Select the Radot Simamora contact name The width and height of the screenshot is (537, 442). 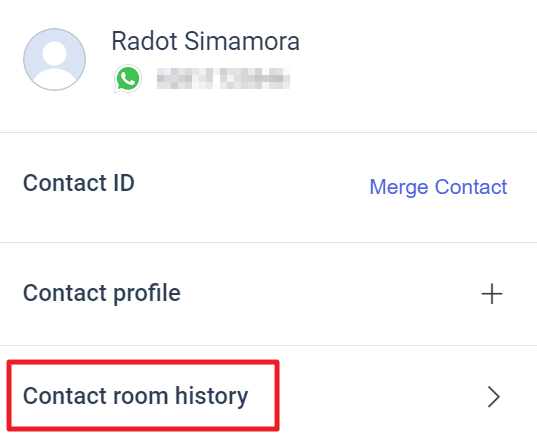click(x=205, y=41)
